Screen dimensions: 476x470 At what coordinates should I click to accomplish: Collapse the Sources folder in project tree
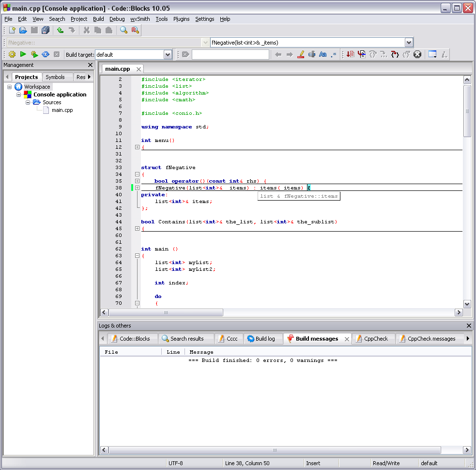28,102
